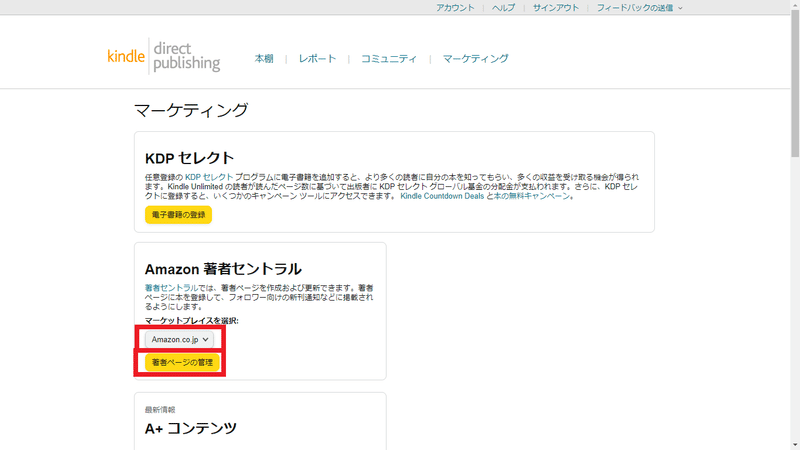Click the Kindle Direct Publishing logo
This screenshot has width=800, height=450.
[x=164, y=56]
